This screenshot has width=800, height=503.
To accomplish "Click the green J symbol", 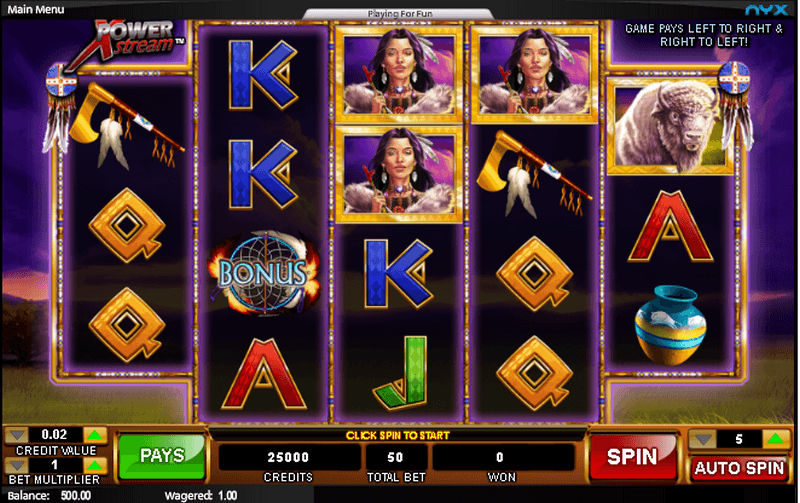I will point(400,373).
